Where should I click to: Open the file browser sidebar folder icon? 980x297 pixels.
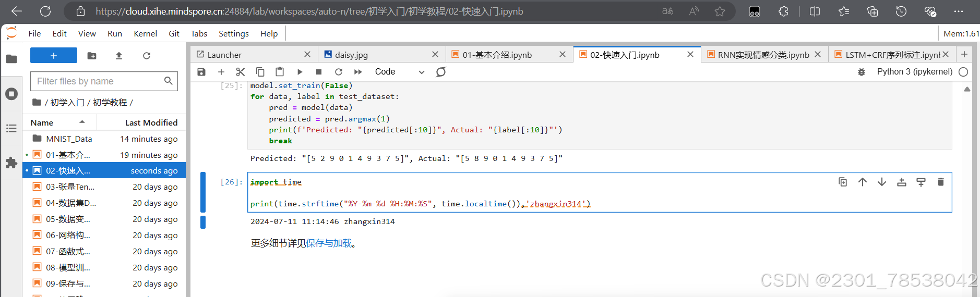tap(11, 59)
